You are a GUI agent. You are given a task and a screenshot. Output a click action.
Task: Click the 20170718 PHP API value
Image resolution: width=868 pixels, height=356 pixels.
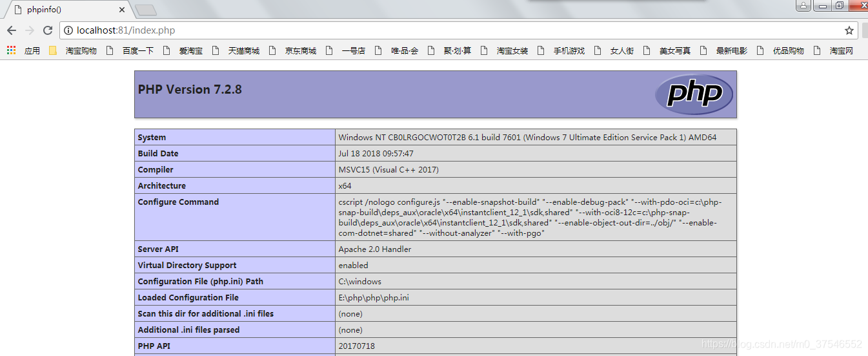tap(356, 346)
